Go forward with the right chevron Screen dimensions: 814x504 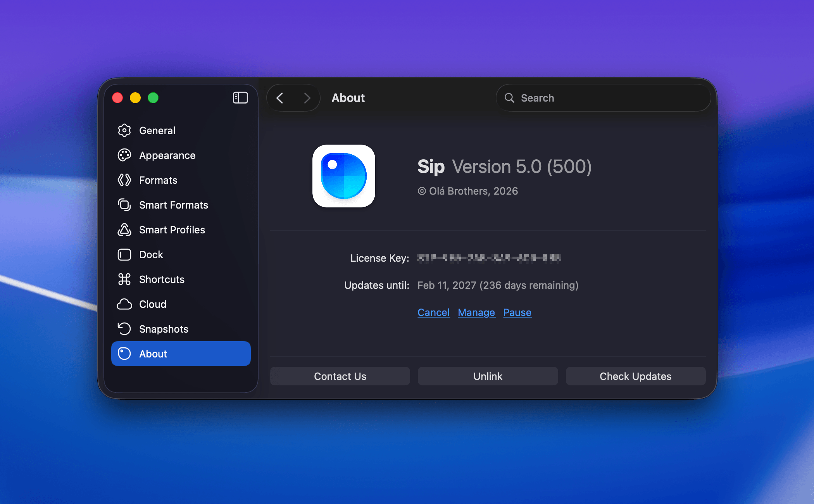pos(307,98)
